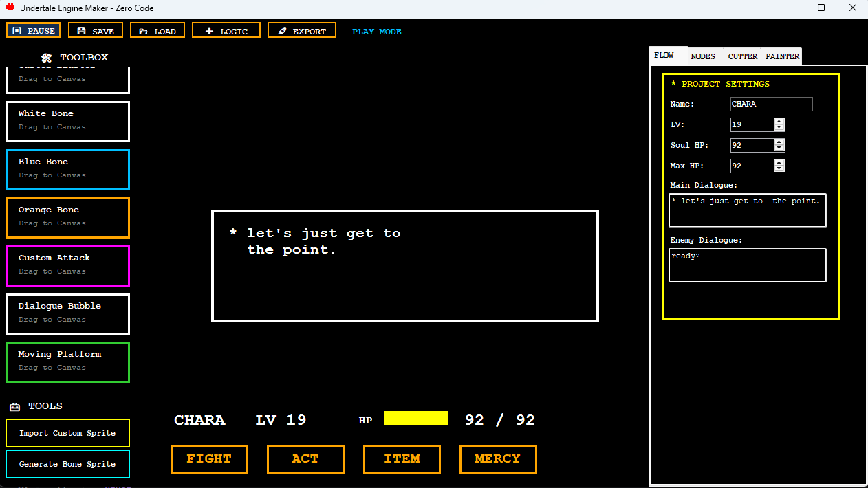Increase Soul HP with up arrow
868x488 pixels.
pos(779,142)
